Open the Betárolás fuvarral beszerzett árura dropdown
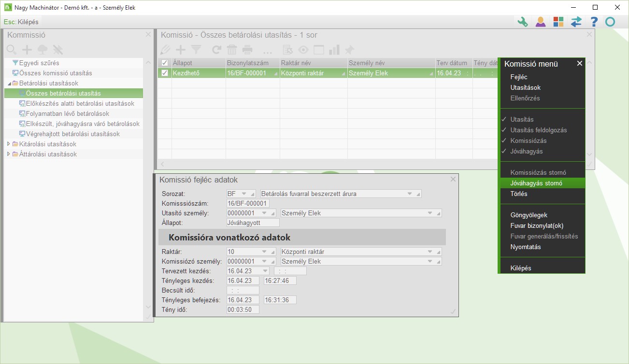 (410, 194)
